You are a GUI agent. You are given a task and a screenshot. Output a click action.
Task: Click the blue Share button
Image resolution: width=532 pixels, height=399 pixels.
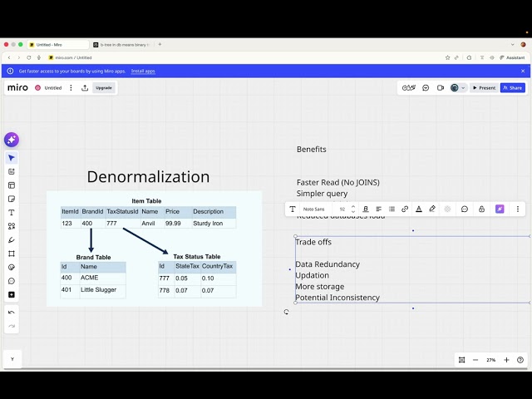513,88
